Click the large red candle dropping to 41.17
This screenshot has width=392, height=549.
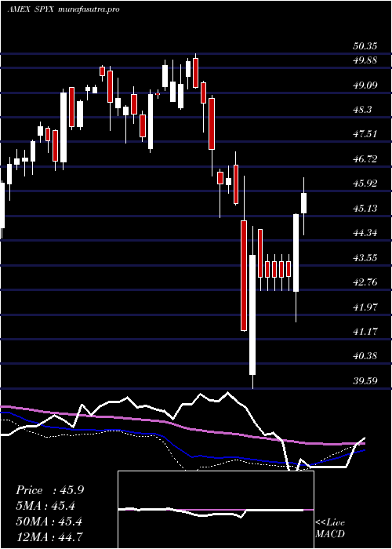[244, 275]
